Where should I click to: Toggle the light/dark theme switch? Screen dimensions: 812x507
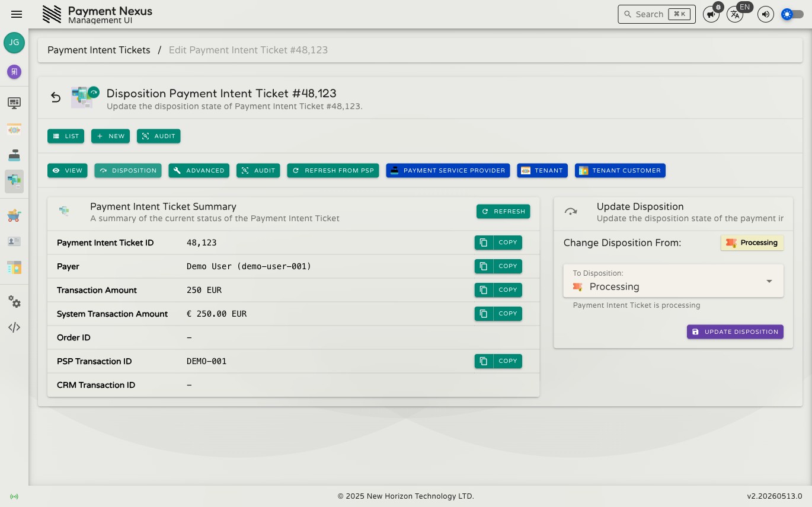pos(792,14)
